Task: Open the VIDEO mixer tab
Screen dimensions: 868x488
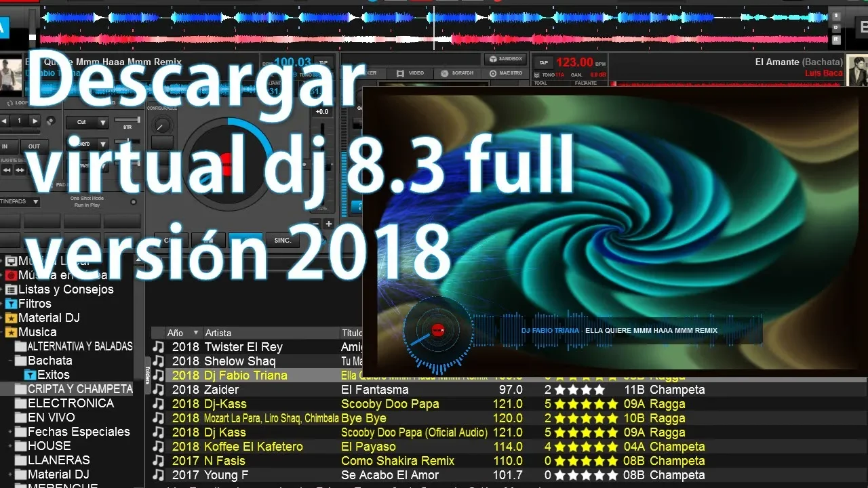Action: point(410,73)
